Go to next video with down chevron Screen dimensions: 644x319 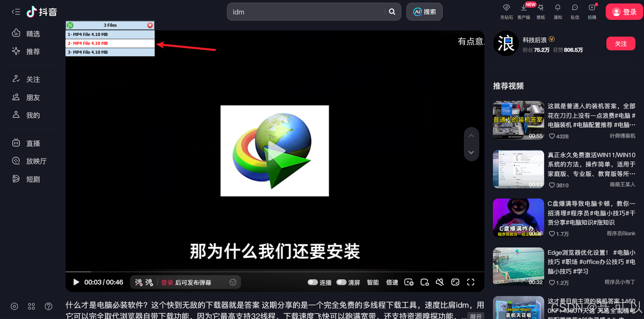point(471,153)
